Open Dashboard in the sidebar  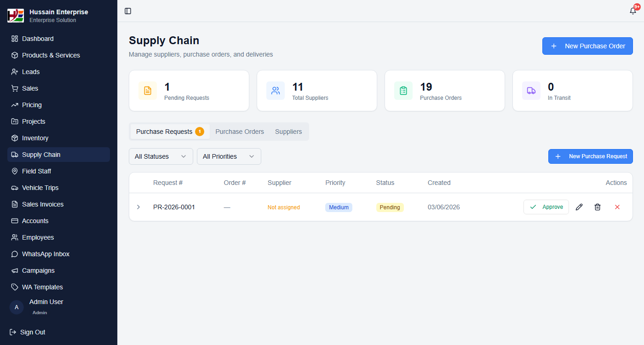58,39
